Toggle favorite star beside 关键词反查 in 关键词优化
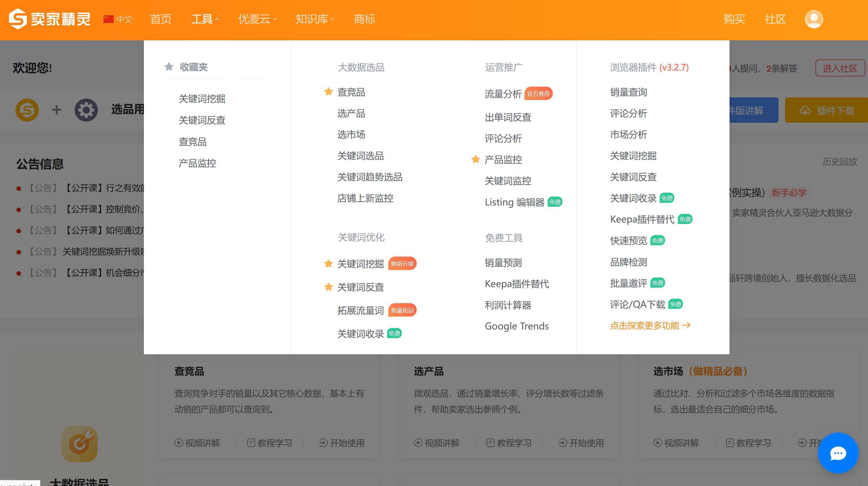868x486 pixels. click(x=328, y=287)
